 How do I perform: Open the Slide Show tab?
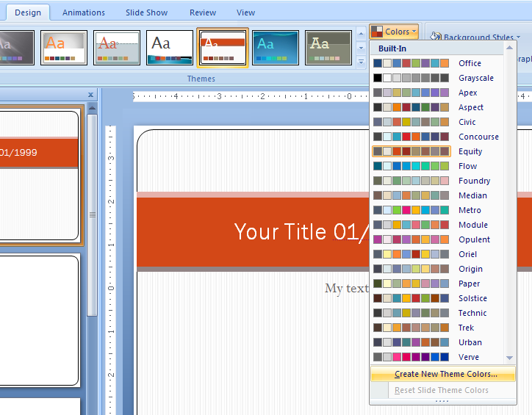[147, 12]
